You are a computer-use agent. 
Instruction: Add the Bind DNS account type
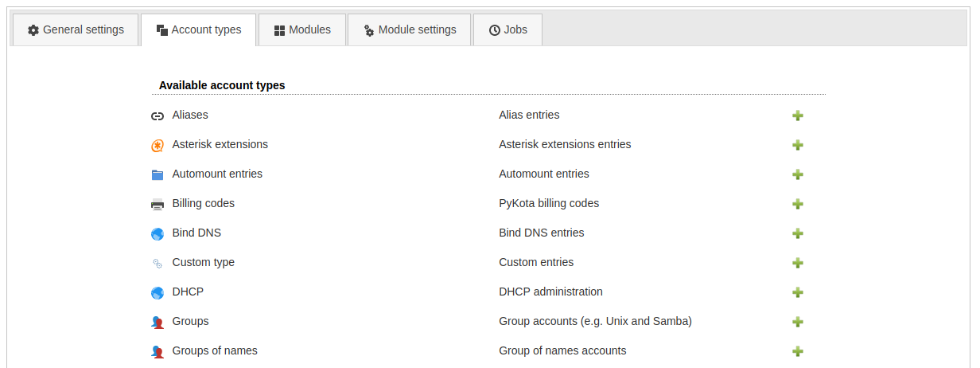(x=798, y=233)
